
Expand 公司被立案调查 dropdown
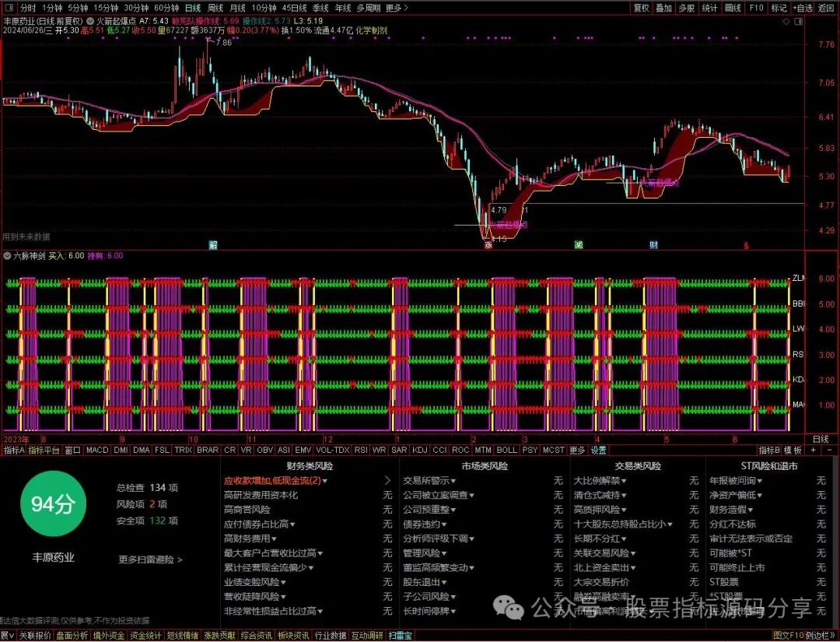click(x=439, y=495)
